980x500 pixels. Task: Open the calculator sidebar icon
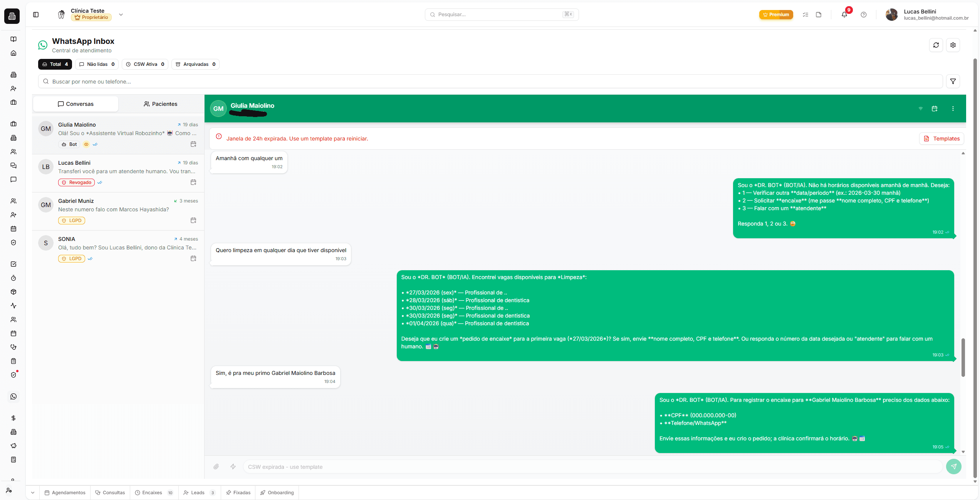pyautogui.click(x=13, y=460)
